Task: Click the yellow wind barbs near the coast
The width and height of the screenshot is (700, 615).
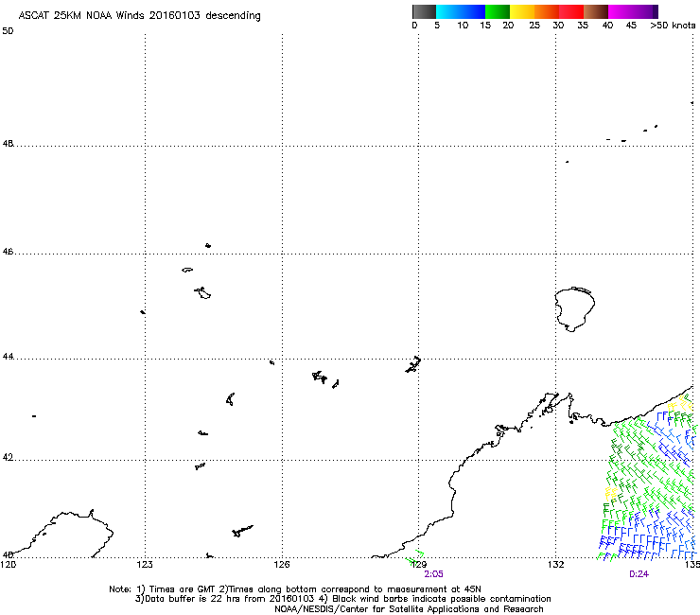Action: click(x=678, y=402)
